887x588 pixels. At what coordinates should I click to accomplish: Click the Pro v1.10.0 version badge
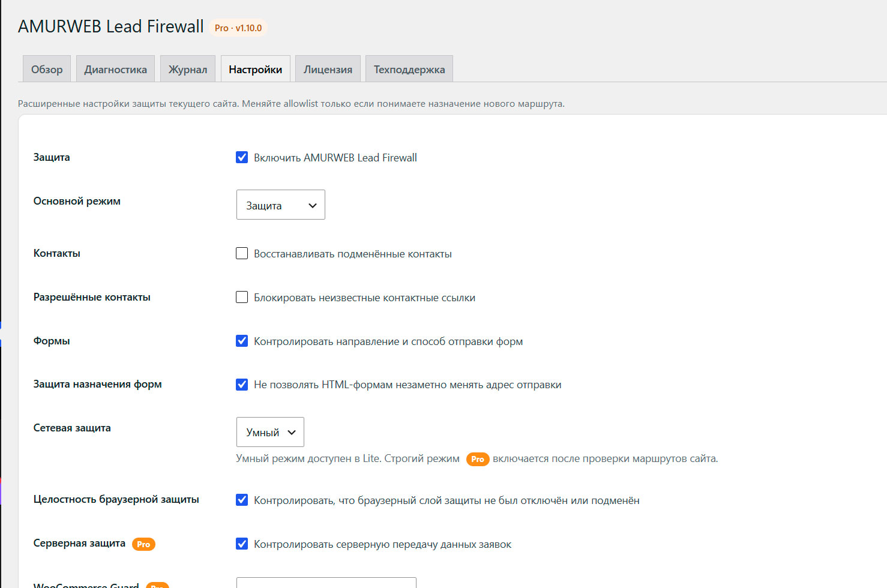[x=238, y=28]
